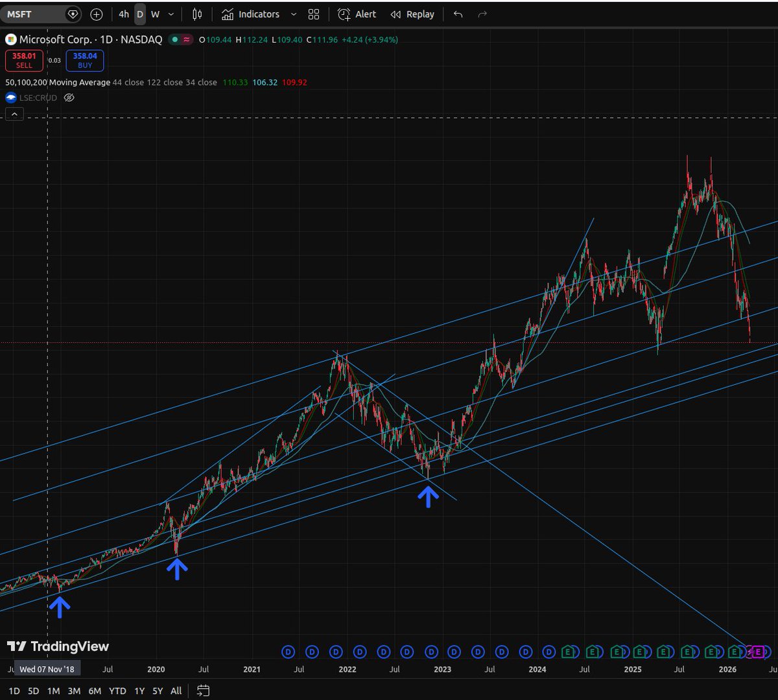Set range to 6M
778x700 pixels.
[x=95, y=691]
